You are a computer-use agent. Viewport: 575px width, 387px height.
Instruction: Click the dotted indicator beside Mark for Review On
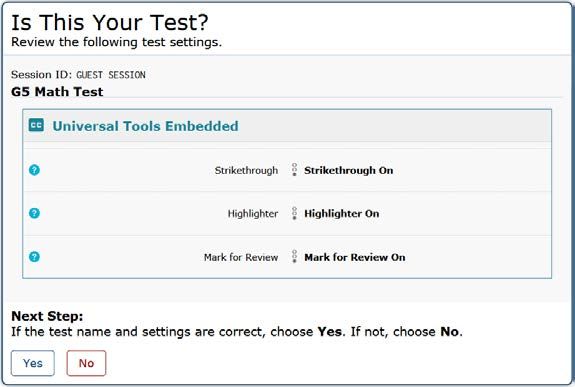pyautogui.click(x=294, y=257)
